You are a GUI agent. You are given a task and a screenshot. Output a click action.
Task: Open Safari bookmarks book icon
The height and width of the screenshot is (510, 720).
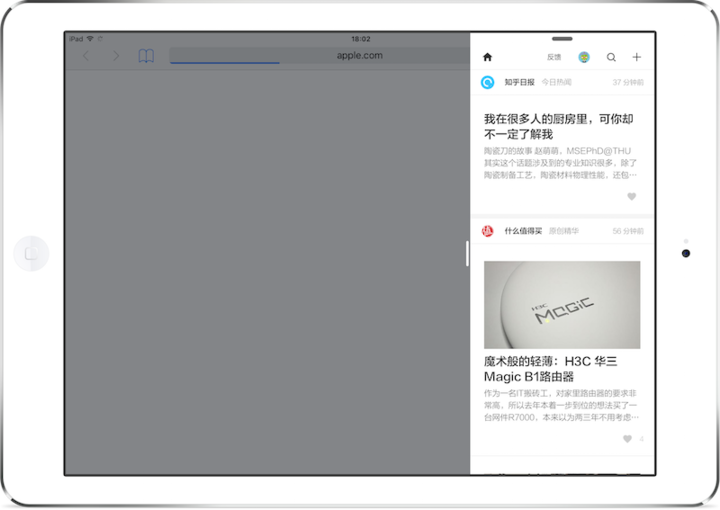146,56
